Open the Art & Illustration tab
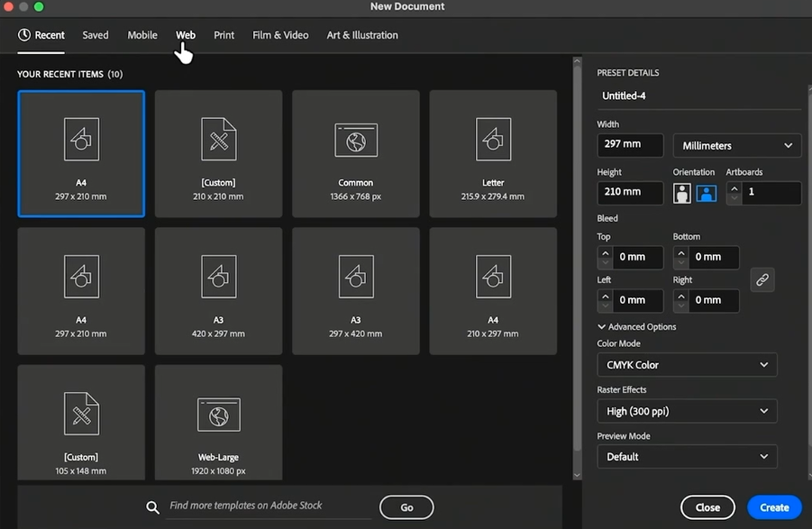Image resolution: width=812 pixels, height=529 pixels. click(362, 35)
